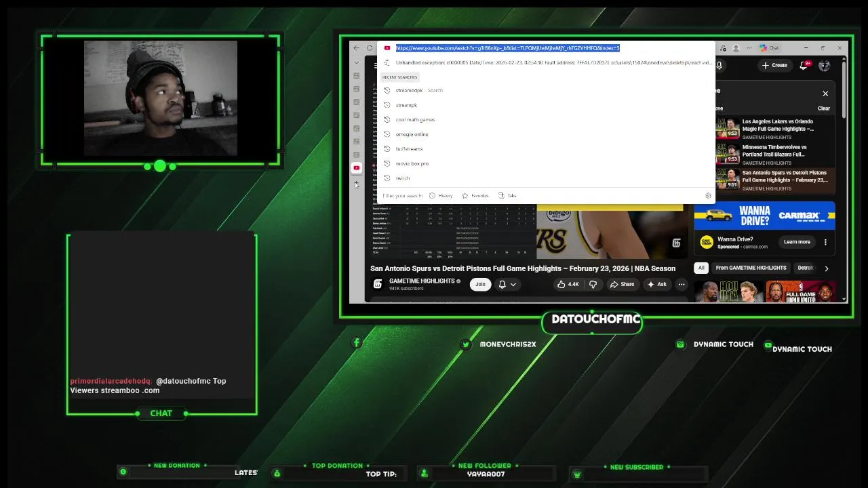Search YouTube with the voice microphone

tap(719, 65)
